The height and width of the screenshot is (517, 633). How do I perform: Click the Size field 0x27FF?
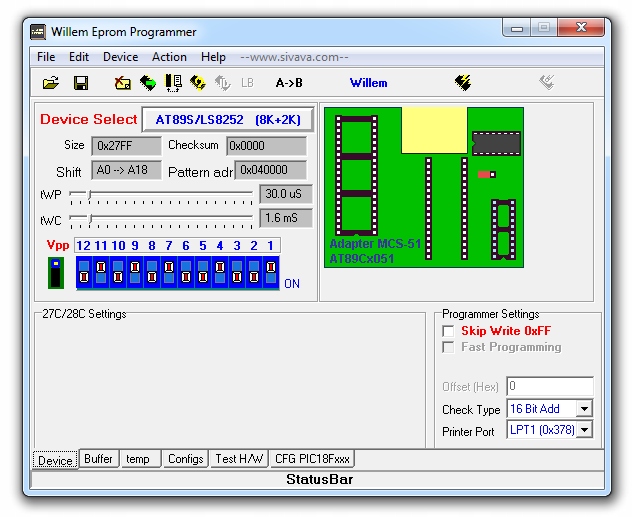[x=126, y=146]
